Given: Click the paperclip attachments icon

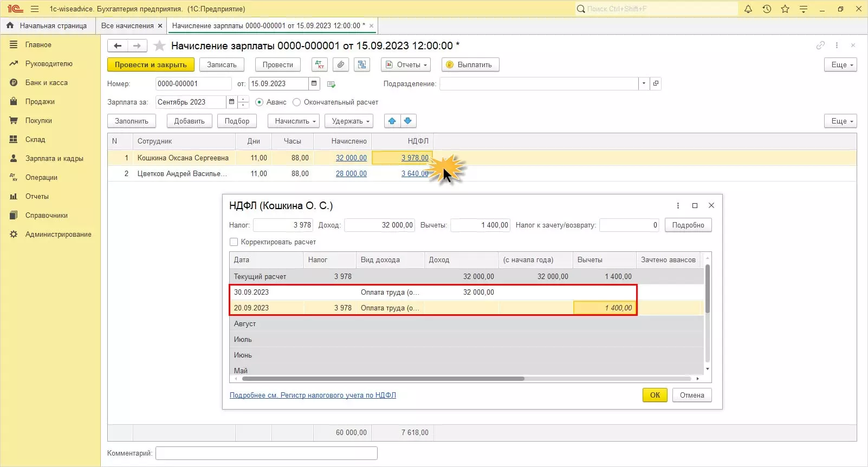Looking at the screenshot, I should coord(340,64).
